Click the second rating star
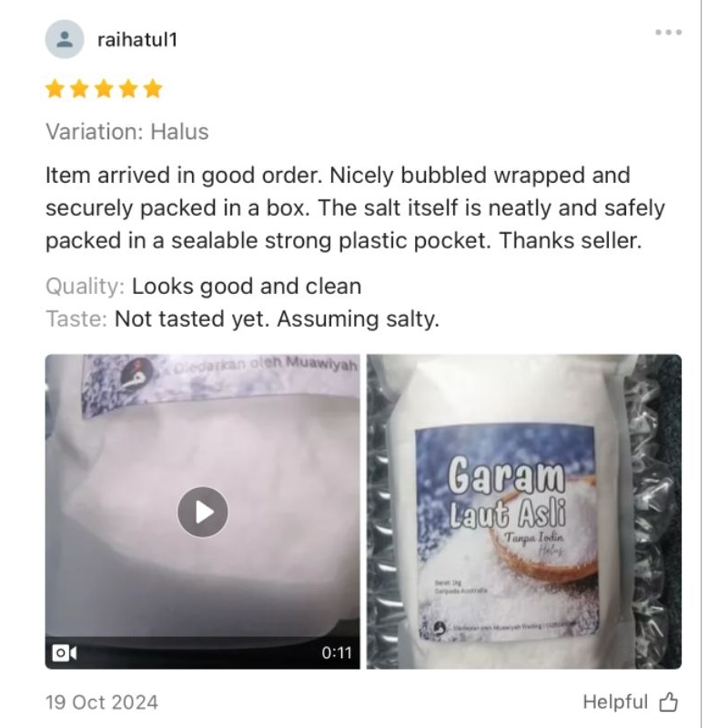This screenshot has width=728, height=728. [79, 88]
